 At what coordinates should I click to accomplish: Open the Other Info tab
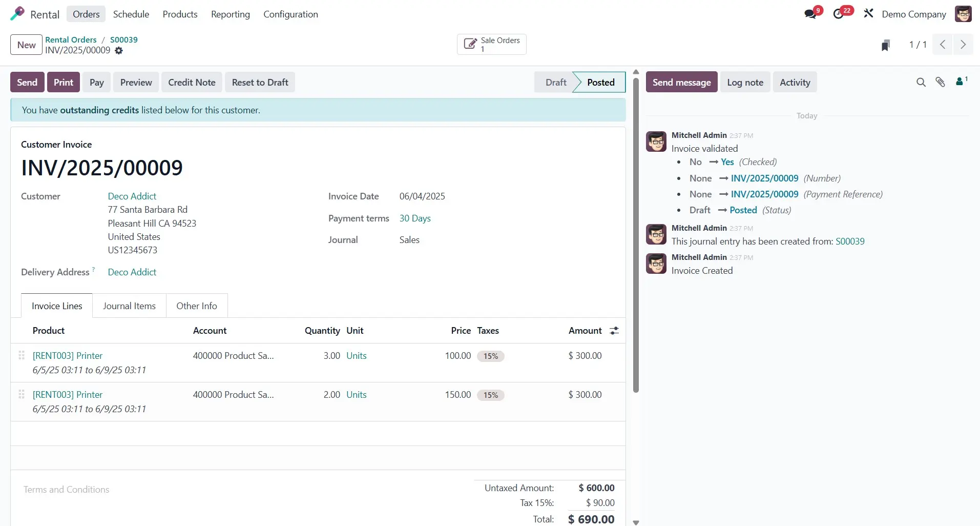click(x=197, y=306)
